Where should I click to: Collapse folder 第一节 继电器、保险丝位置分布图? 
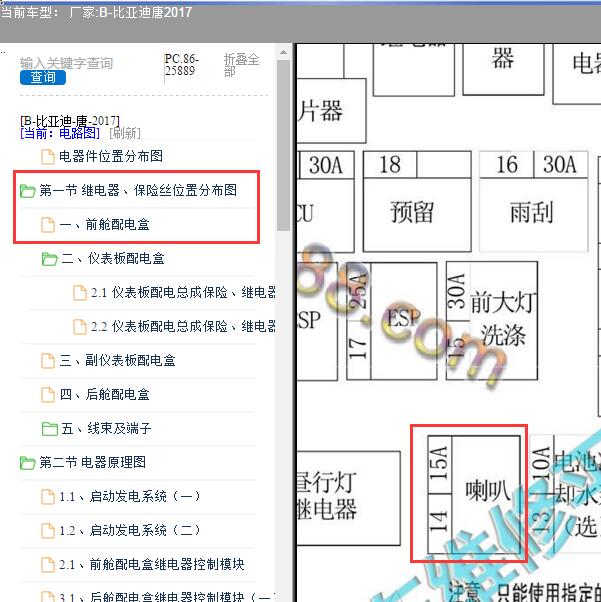(x=138, y=190)
